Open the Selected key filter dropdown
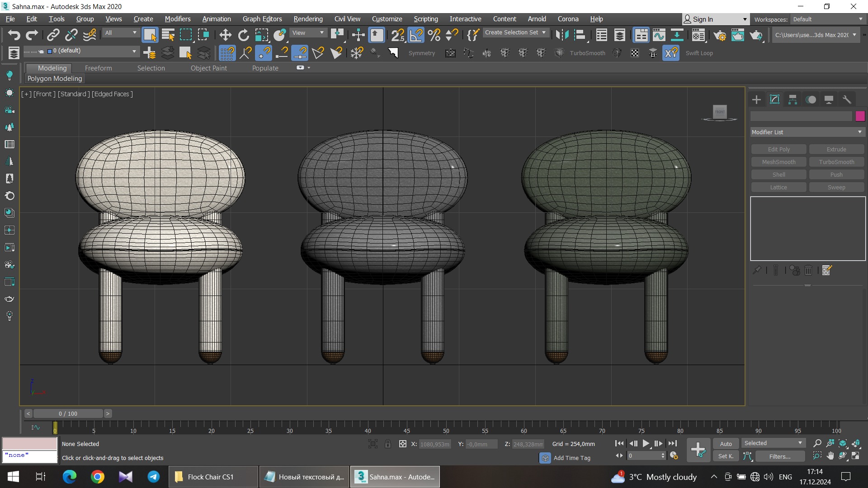This screenshot has height=488, width=868. pyautogui.click(x=773, y=443)
